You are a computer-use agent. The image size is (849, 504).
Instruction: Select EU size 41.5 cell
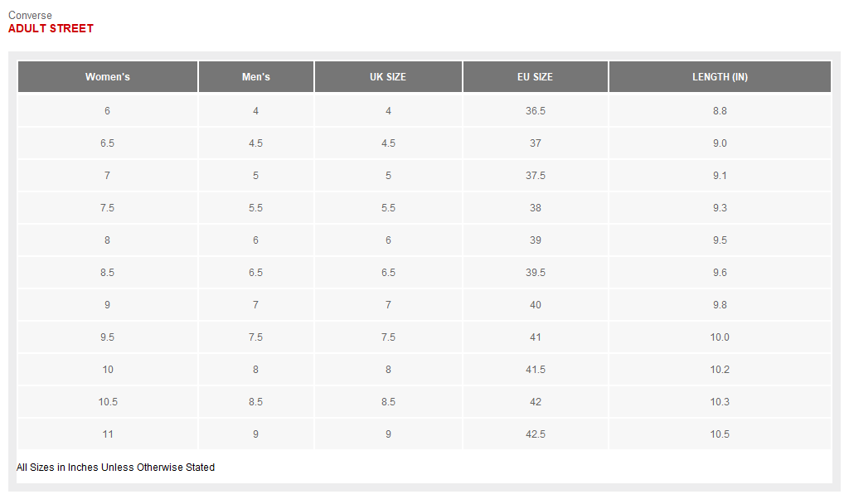pyautogui.click(x=536, y=370)
